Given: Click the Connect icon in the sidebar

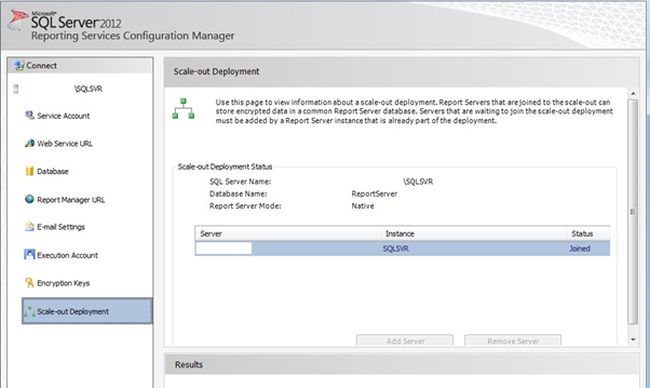Looking at the screenshot, I should click(19, 65).
